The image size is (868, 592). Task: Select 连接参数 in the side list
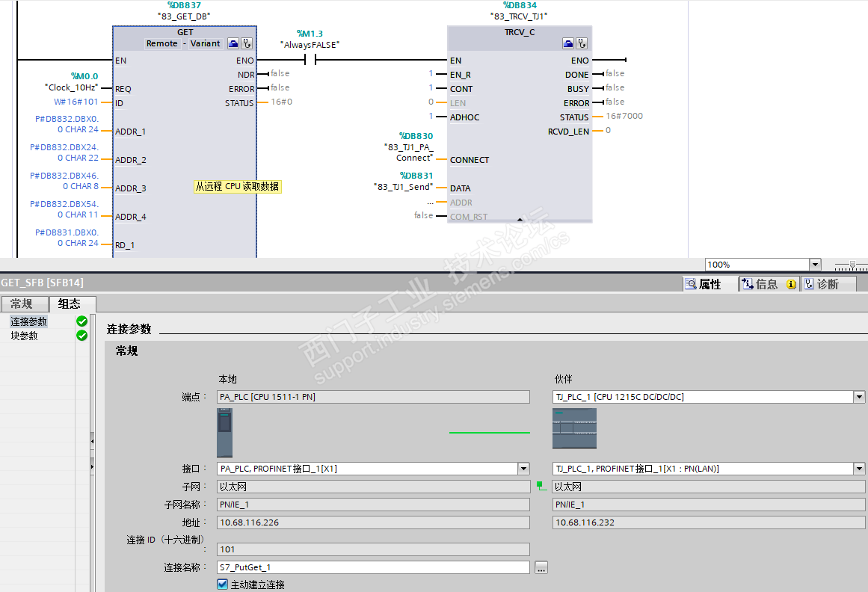(x=29, y=321)
